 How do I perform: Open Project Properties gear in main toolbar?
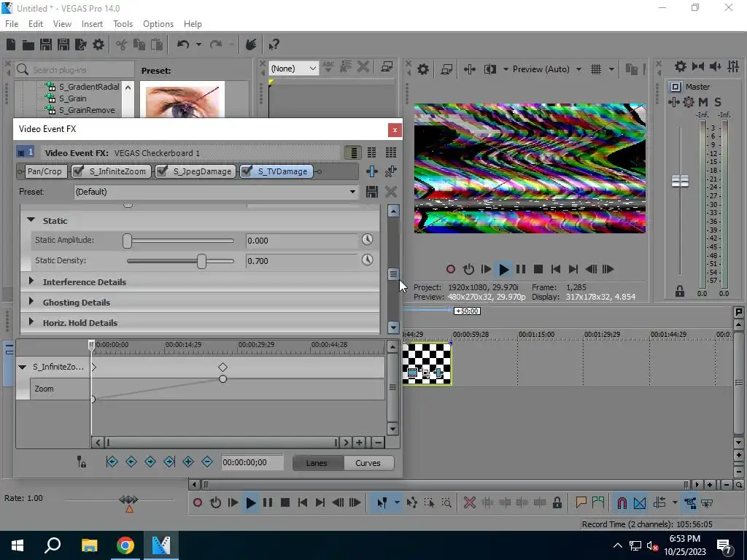point(98,44)
